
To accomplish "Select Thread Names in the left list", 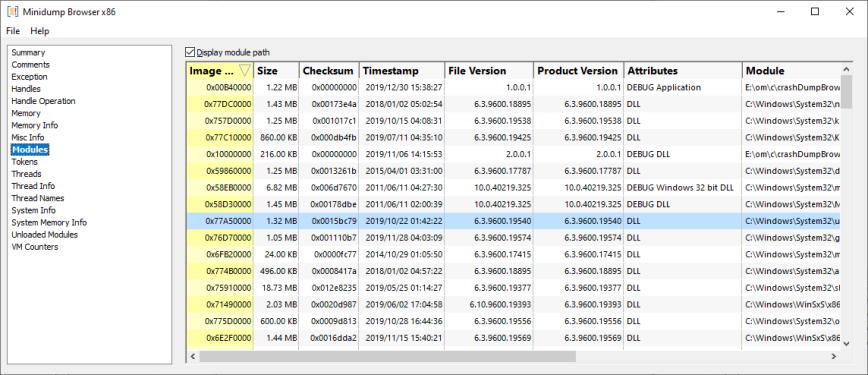I will [38, 198].
